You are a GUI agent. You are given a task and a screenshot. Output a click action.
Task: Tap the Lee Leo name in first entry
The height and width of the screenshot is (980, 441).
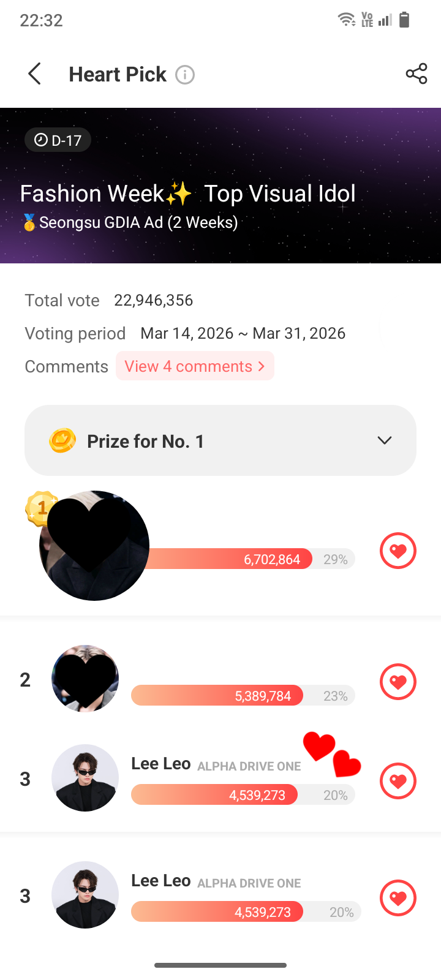160,764
